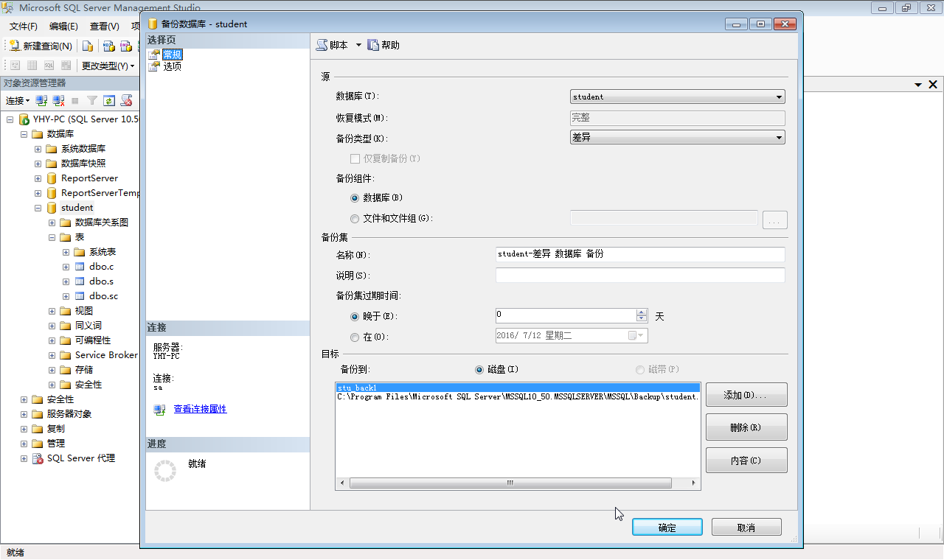The width and height of the screenshot is (944, 560).
Task: Open the 编辑(E) menu
Action: coord(63,26)
